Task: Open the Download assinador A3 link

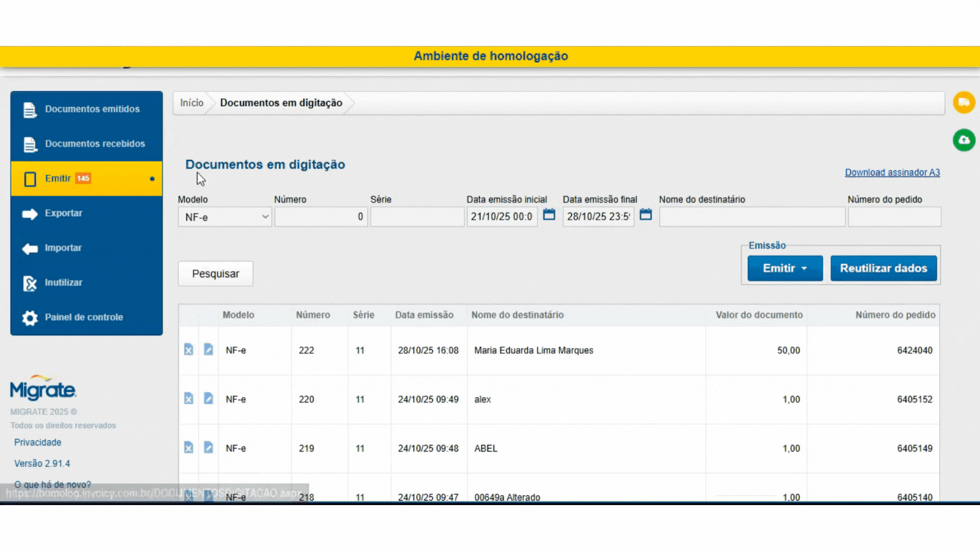Action: click(892, 172)
